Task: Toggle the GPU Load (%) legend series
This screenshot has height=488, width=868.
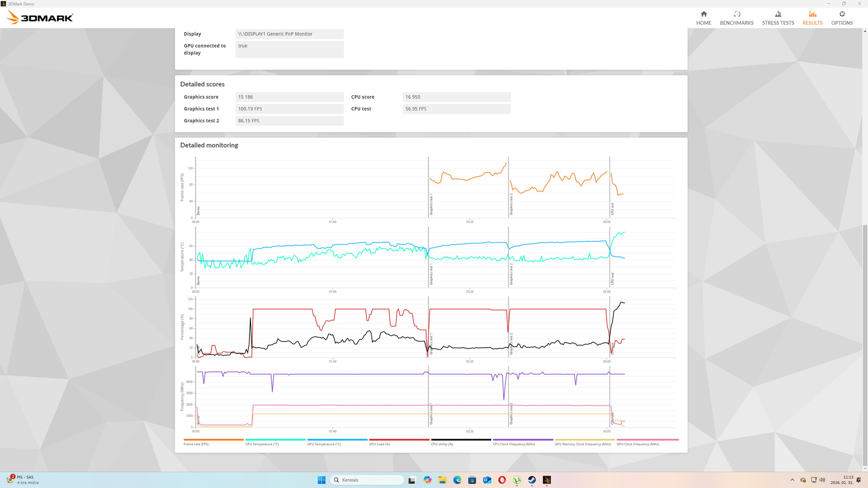Action: pyautogui.click(x=379, y=444)
